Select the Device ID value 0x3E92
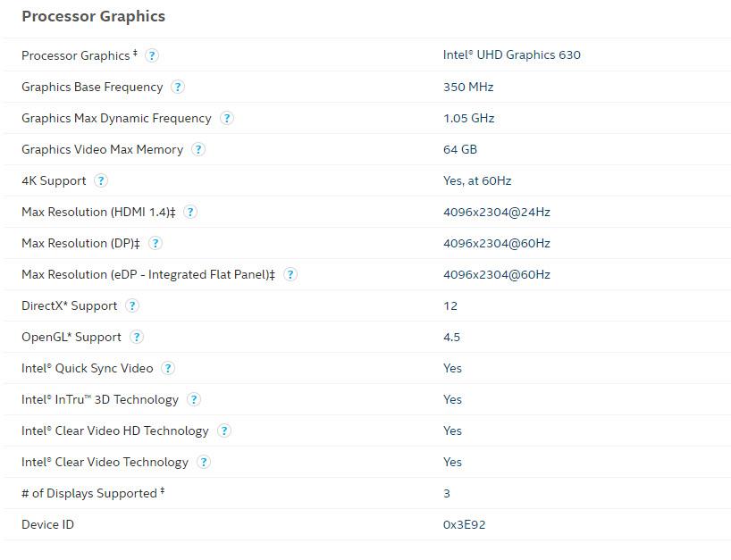This screenshot has height=560, width=731. tap(466, 524)
